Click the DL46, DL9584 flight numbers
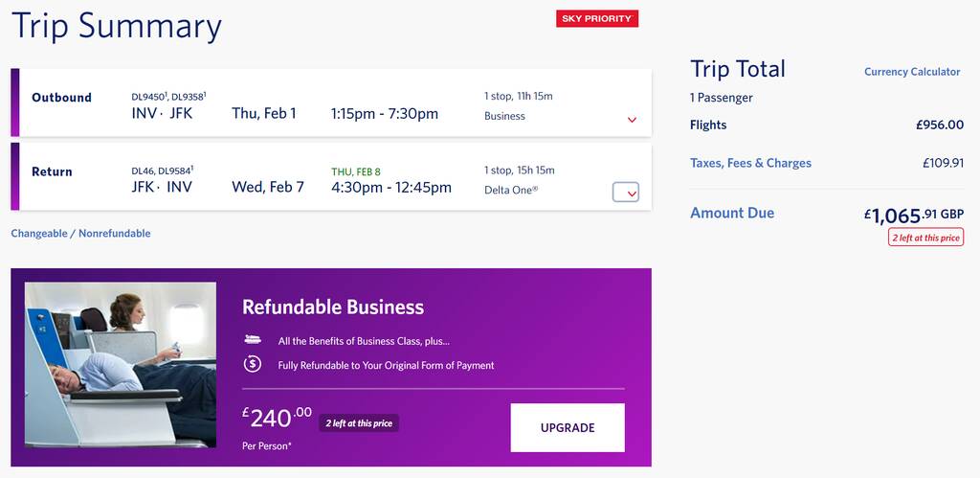Screen dimensions: 980x478 [163, 171]
